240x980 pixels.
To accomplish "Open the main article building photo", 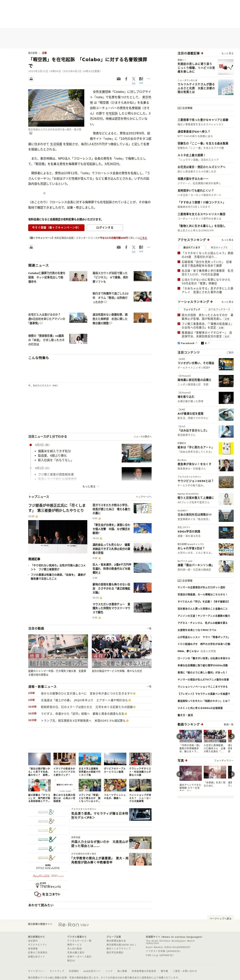I will pyautogui.click(x=56, y=108).
